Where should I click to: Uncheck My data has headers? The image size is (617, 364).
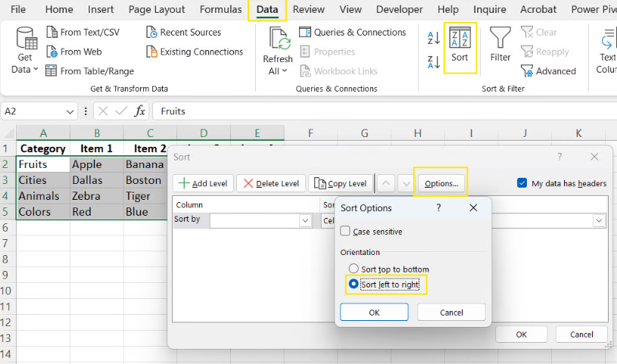click(522, 183)
